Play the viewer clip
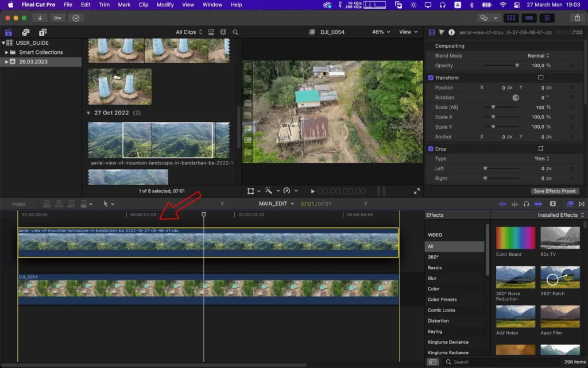Screen dimensions: 588x368 (x=312, y=191)
